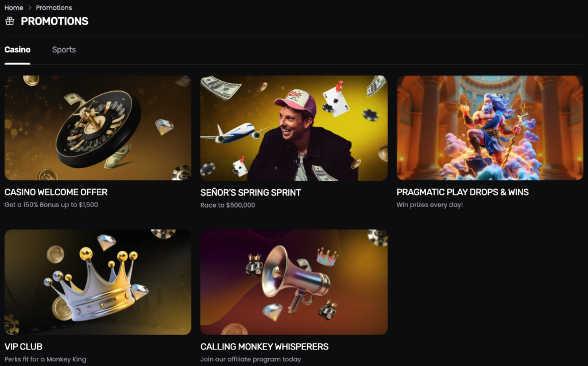
Task: Click the Señor's Spring Sprint title
Action: point(250,193)
